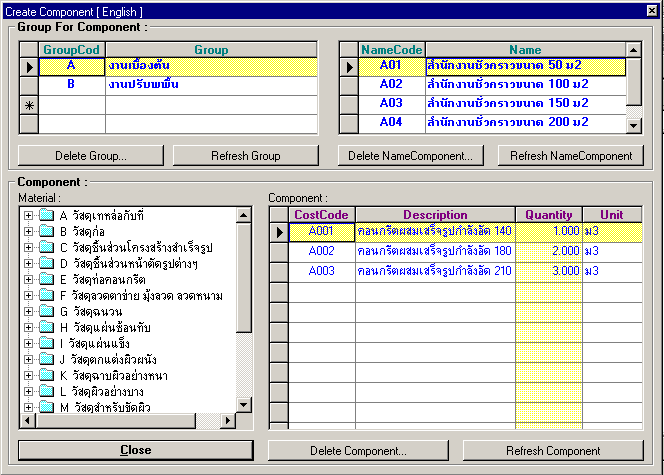The height and width of the screenshot is (475, 664).
Task: Click the Description column header
Action: [435, 215]
